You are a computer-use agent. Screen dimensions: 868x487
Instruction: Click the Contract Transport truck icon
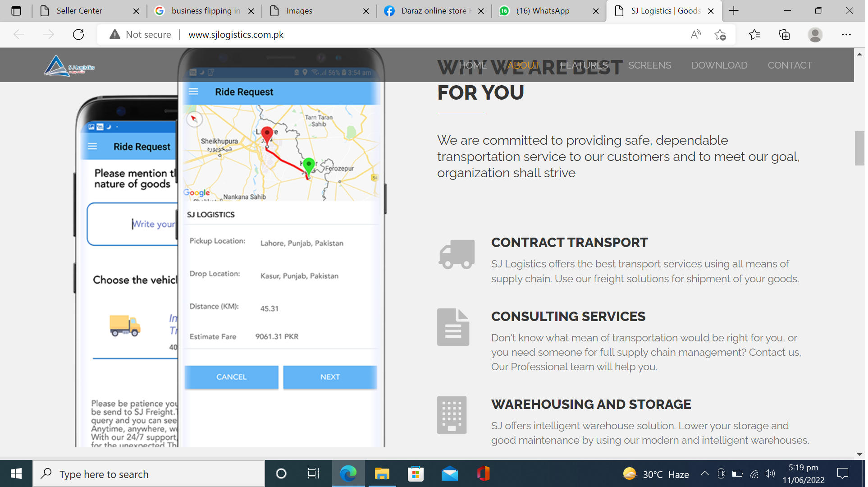(457, 254)
